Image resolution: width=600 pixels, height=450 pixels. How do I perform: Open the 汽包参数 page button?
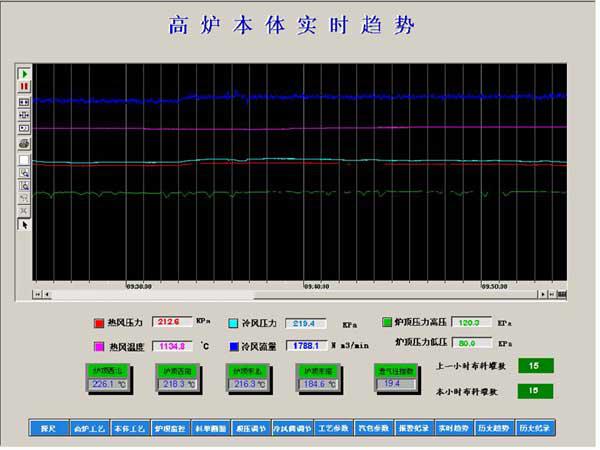click(374, 428)
